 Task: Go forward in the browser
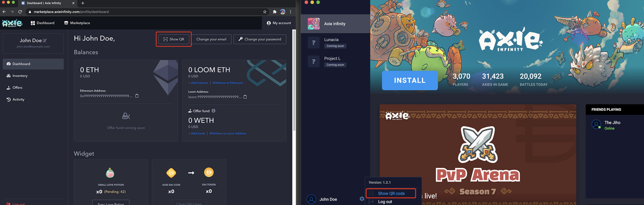[12, 12]
